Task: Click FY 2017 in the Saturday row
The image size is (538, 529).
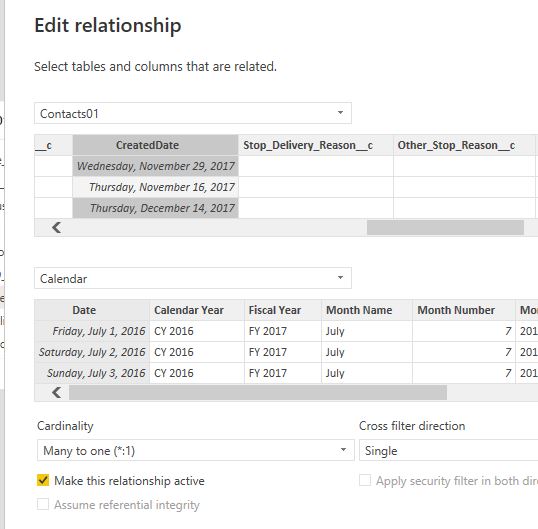Action: (x=283, y=352)
